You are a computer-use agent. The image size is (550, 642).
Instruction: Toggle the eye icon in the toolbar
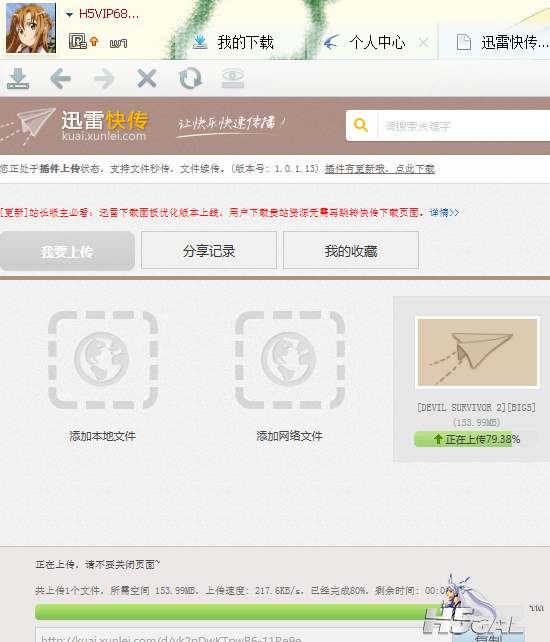tap(233, 78)
